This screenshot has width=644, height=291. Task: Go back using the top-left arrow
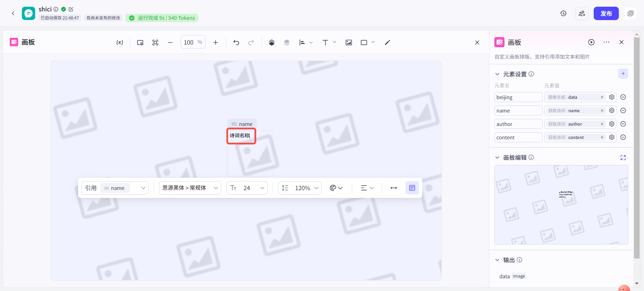pyautogui.click(x=13, y=13)
